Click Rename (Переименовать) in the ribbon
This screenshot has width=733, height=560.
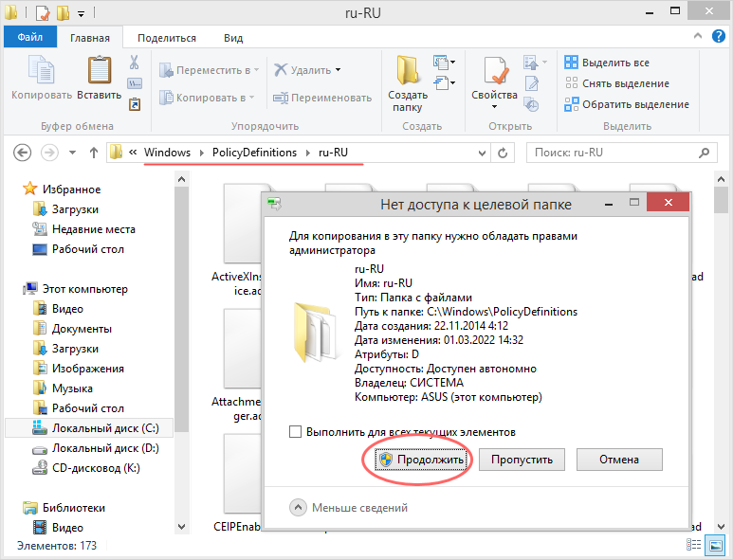[322, 98]
